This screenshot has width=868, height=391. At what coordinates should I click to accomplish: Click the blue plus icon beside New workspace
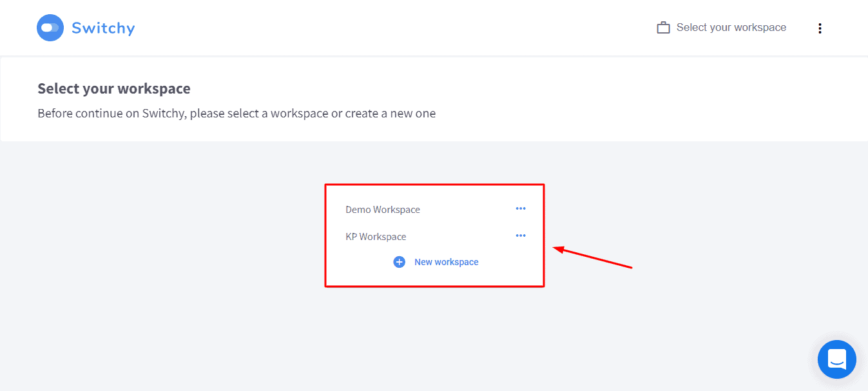(400, 262)
